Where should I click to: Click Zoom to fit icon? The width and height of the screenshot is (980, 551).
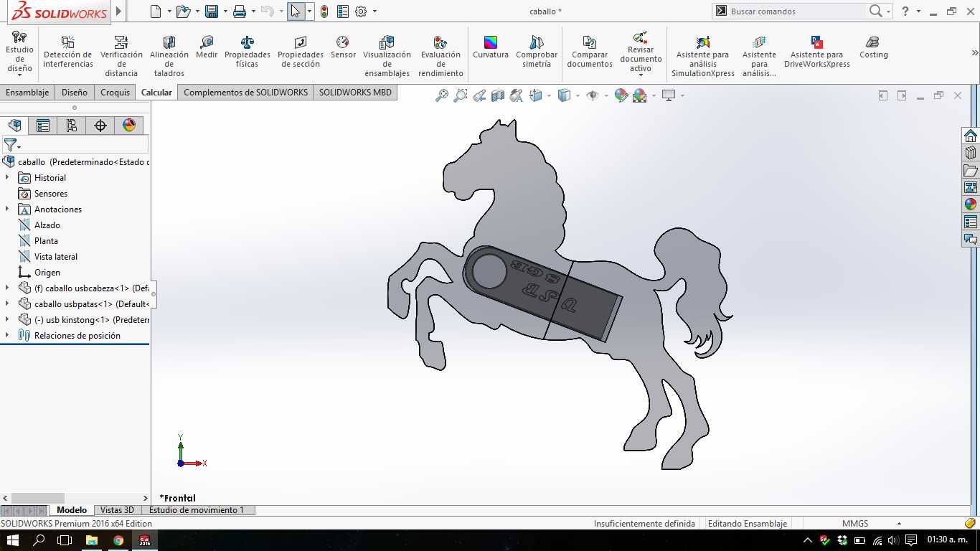click(442, 95)
